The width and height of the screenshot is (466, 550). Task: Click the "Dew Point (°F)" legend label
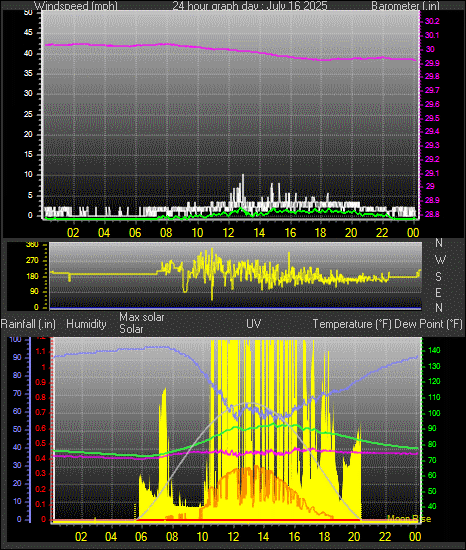[x=428, y=324]
